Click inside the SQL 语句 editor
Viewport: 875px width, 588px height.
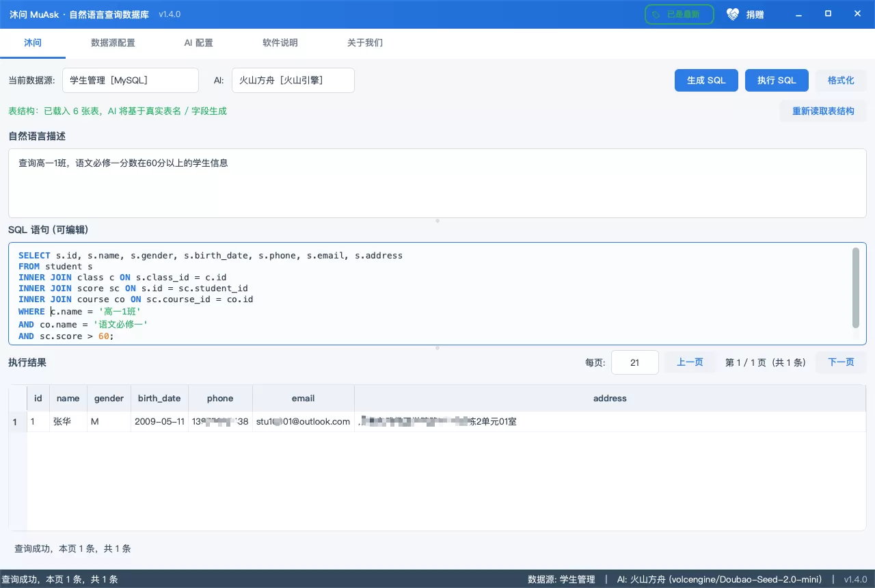pos(437,293)
